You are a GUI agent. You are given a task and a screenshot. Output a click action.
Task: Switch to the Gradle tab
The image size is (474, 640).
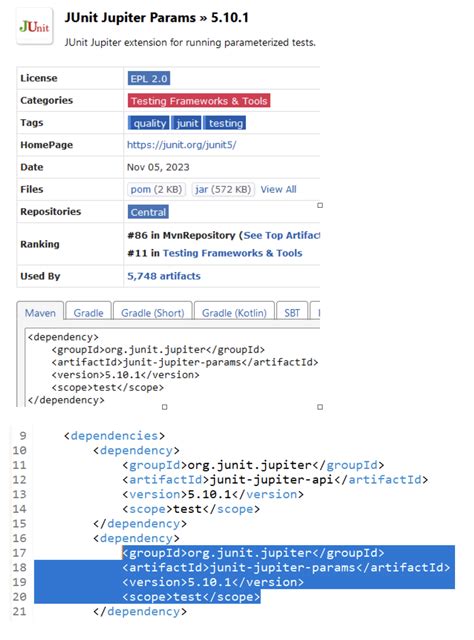point(88,313)
